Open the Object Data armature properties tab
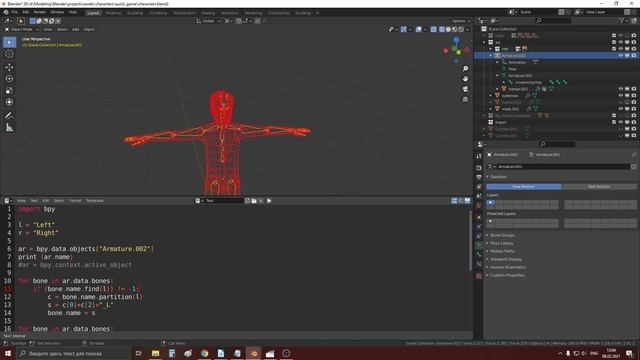 (x=479, y=245)
